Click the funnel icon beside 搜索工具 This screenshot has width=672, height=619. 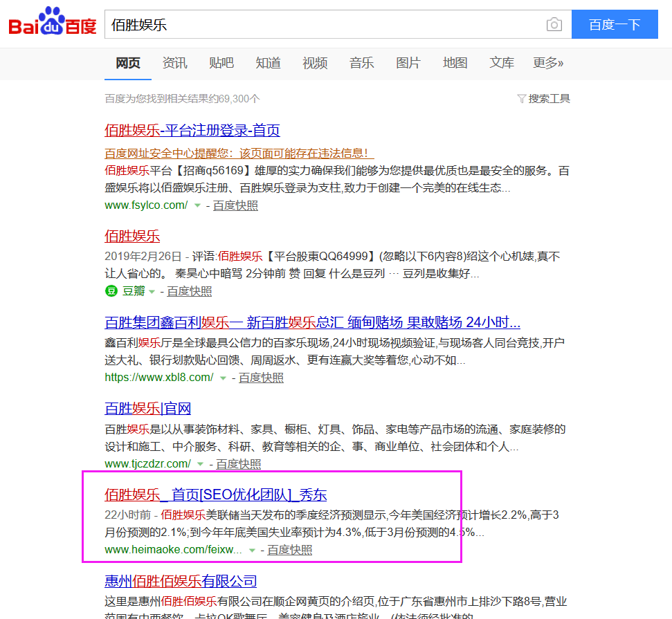tap(521, 99)
